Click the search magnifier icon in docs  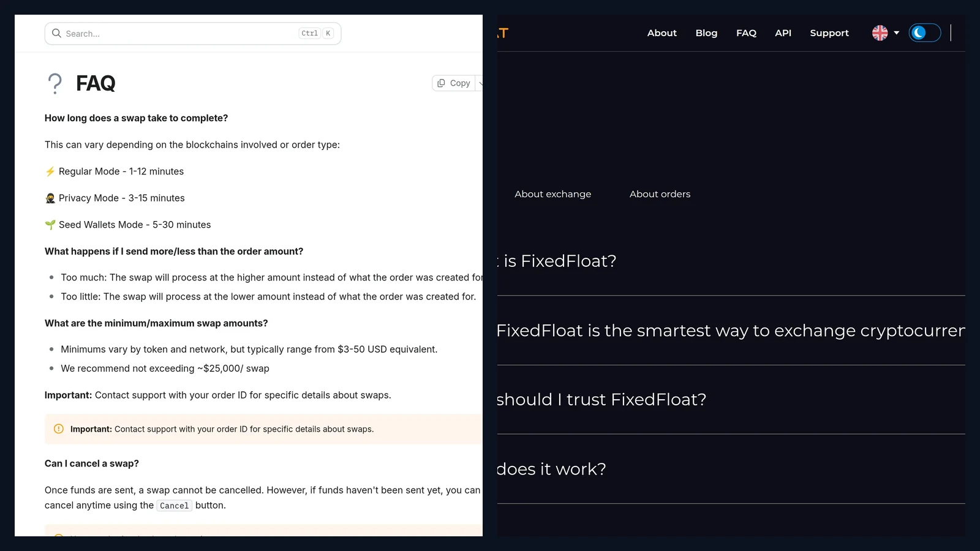click(x=56, y=33)
